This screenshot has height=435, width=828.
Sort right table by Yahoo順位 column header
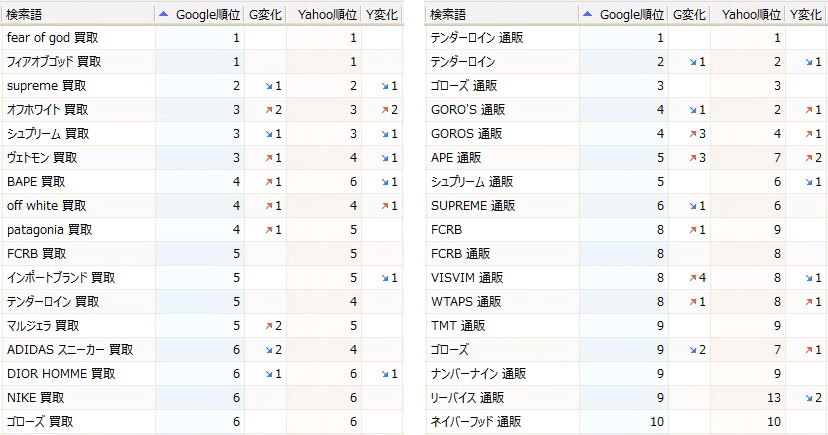(x=749, y=14)
